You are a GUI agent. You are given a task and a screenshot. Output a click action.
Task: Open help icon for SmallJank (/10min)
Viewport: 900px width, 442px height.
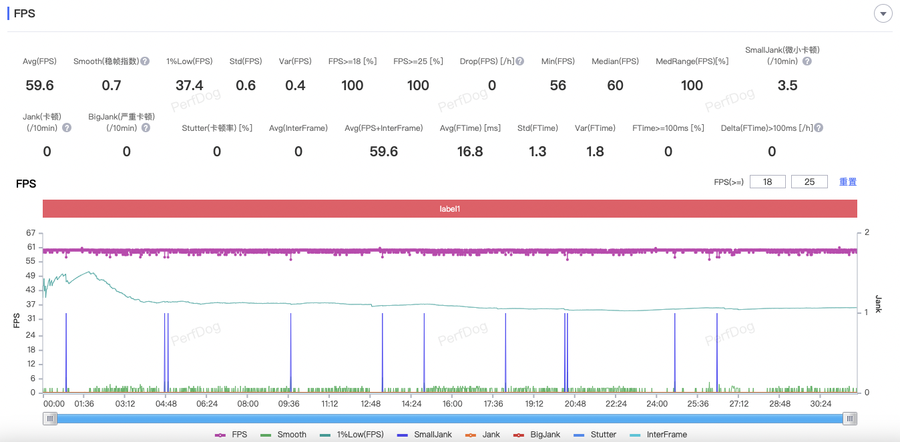[x=807, y=62]
